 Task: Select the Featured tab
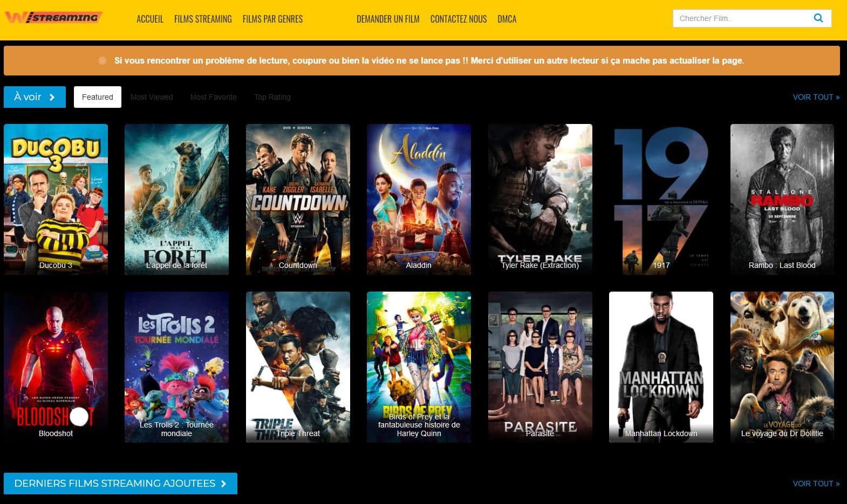coord(98,97)
